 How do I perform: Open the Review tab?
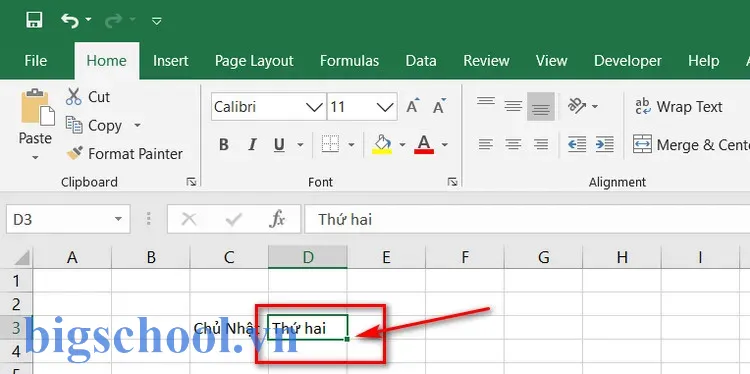tap(486, 61)
